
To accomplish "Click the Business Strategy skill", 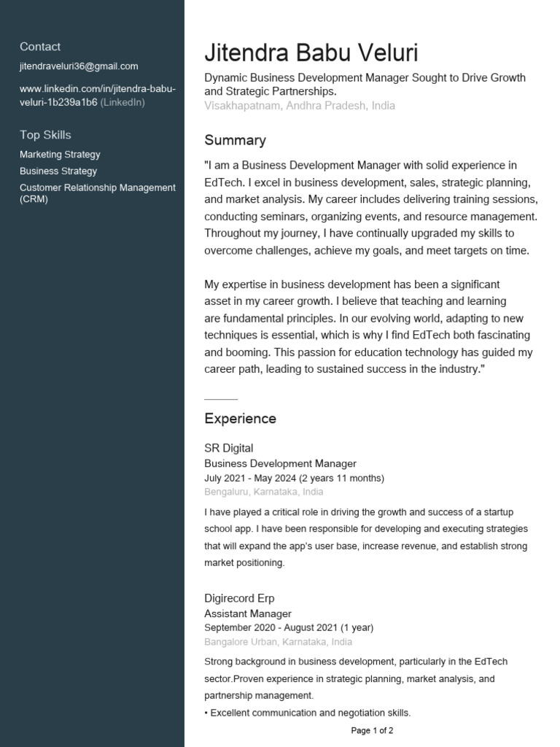I will (x=58, y=171).
